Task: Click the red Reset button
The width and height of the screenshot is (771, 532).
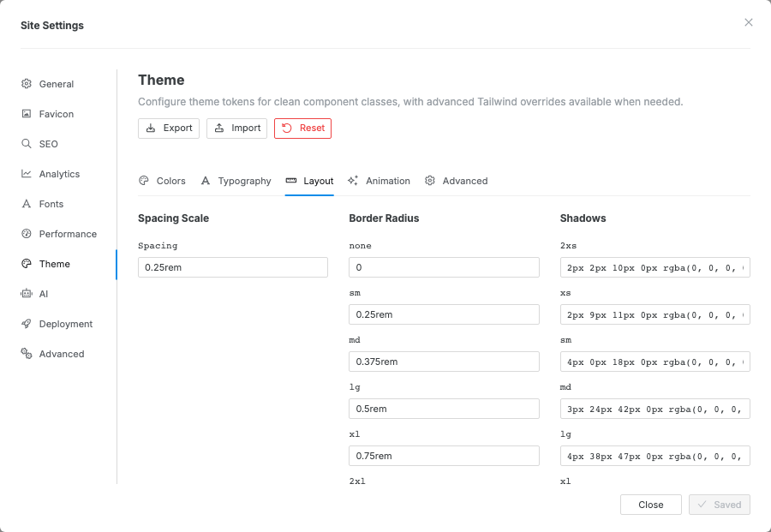Action: pos(302,129)
